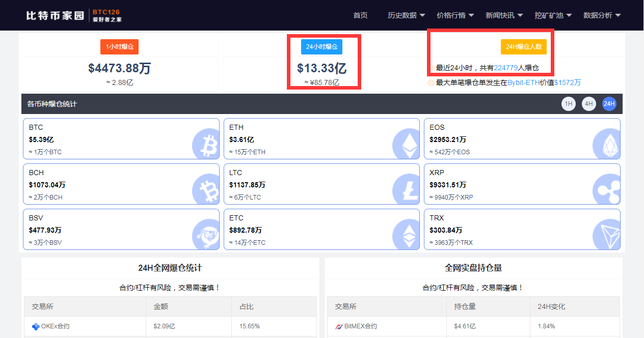This screenshot has width=644, height=338.
Task: Open the Bybit-ETH link
Action: [x=524, y=82]
